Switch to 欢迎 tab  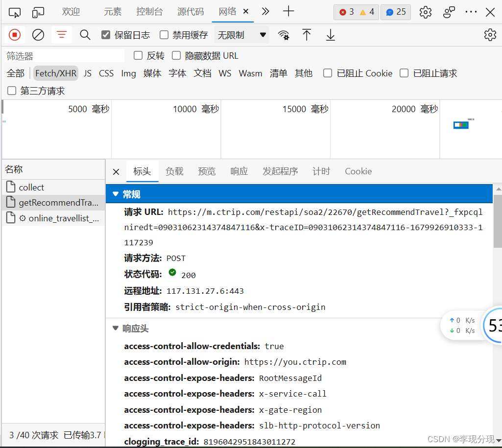pos(71,12)
